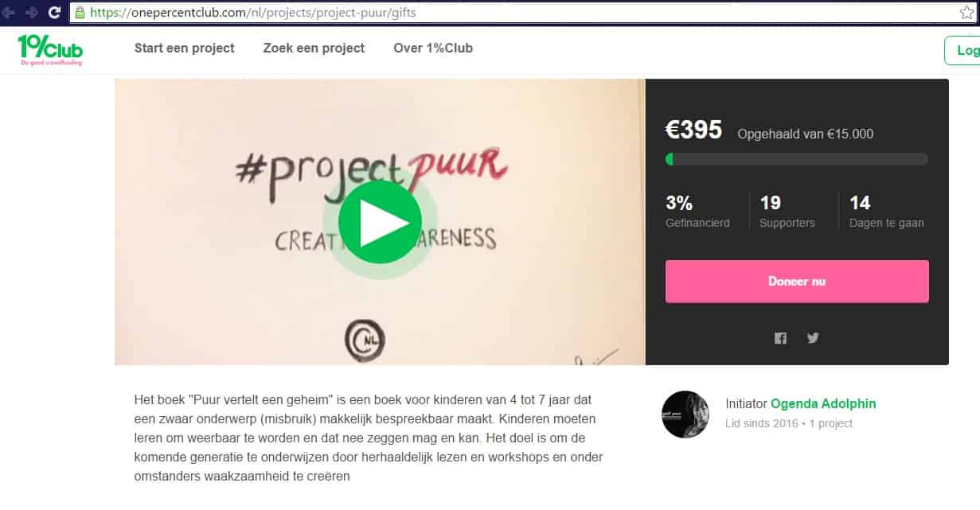Share project on Facebook icon
The width and height of the screenshot is (980, 510).
point(780,338)
